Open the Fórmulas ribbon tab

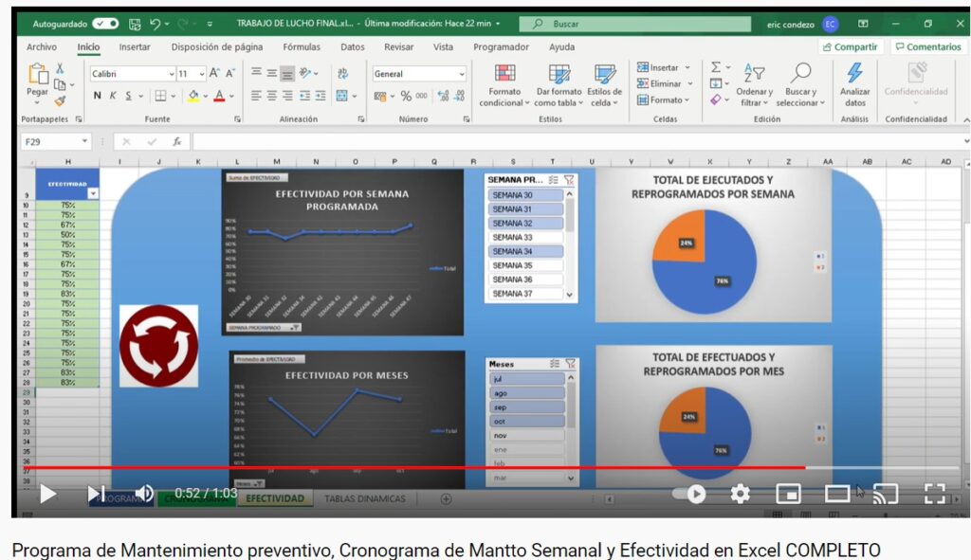click(x=302, y=46)
